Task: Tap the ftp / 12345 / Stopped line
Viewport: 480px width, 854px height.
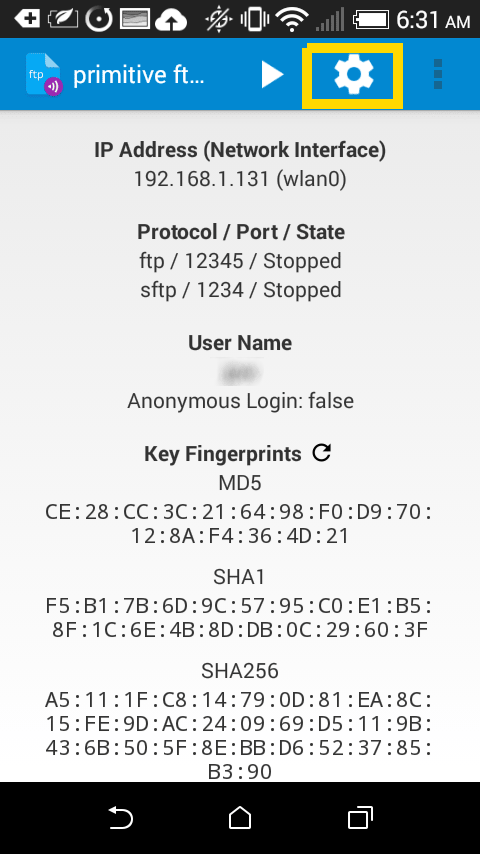Action: click(x=240, y=261)
